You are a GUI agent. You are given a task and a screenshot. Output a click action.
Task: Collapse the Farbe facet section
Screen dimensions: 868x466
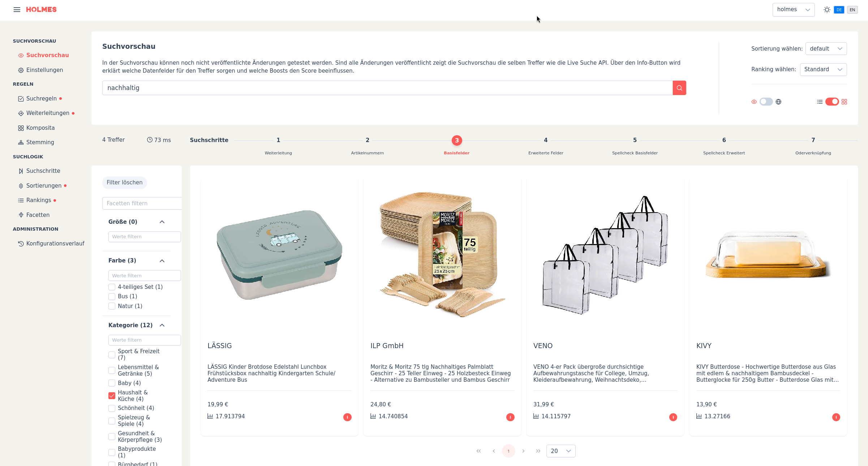click(162, 261)
